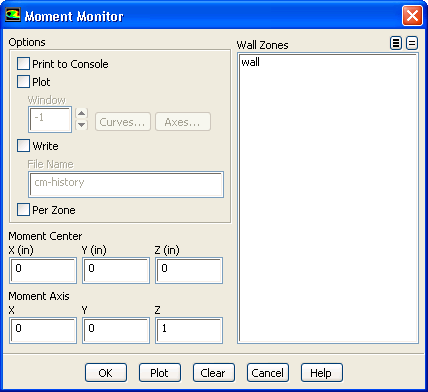Click the cm-history File Name field
This screenshot has width=428, height=392.
[126, 184]
